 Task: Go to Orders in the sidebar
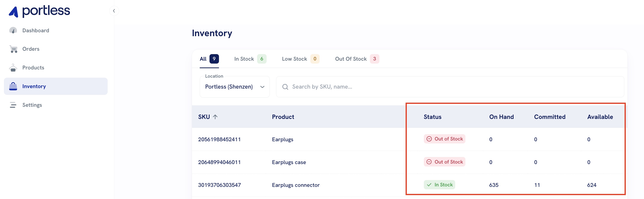31,49
